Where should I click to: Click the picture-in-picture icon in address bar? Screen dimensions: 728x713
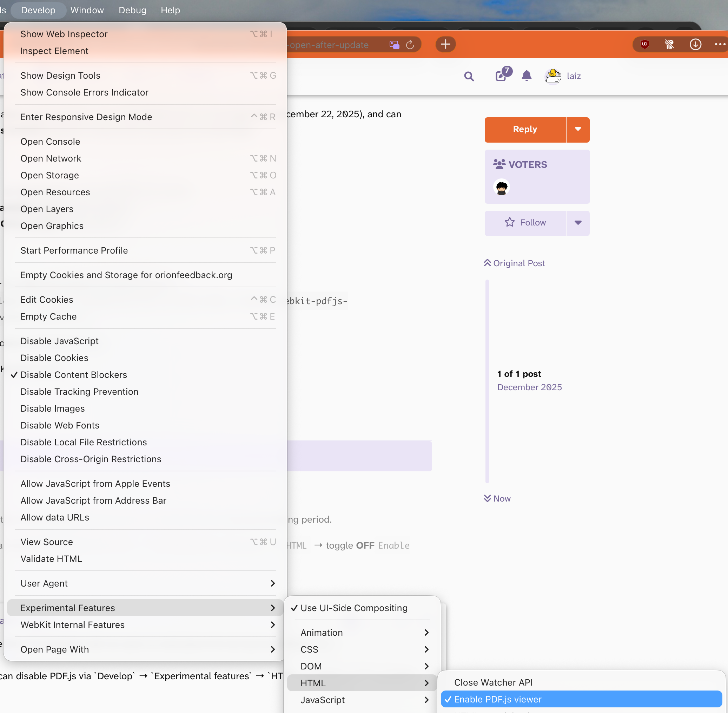coord(394,45)
